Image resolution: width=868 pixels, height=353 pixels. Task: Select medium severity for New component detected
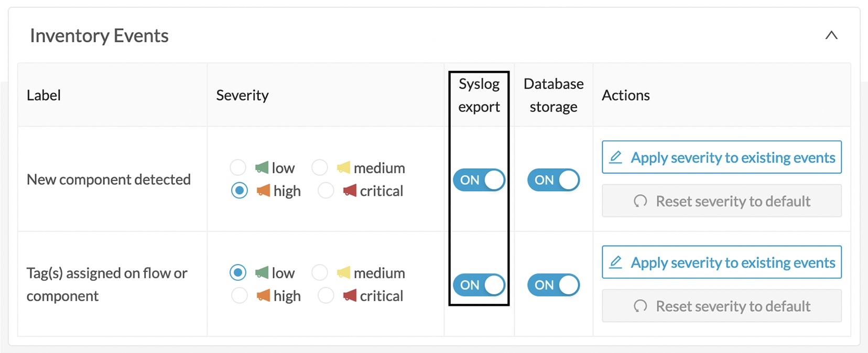(320, 168)
